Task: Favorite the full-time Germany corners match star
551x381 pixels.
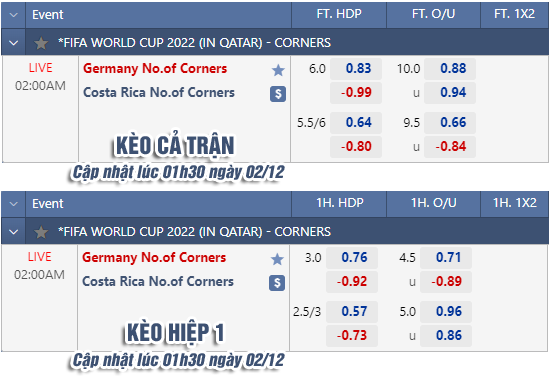Action: pyautogui.click(x=278, y=70)
